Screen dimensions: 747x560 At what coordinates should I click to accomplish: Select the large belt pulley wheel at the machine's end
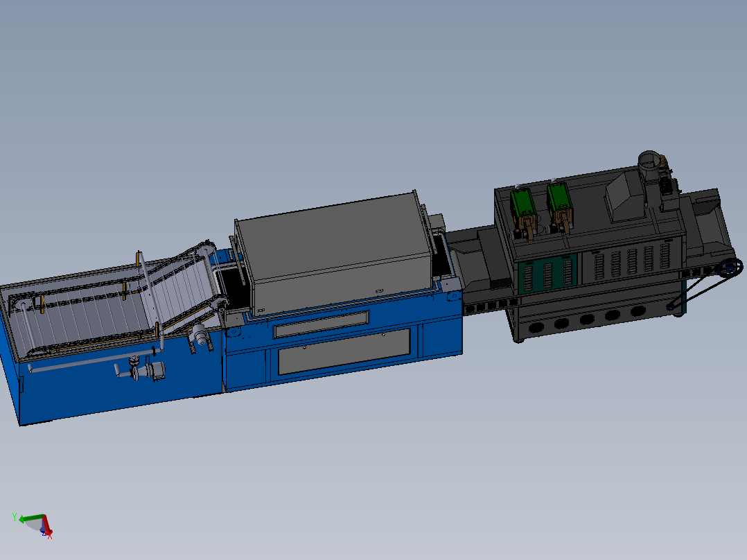point(730,268)
